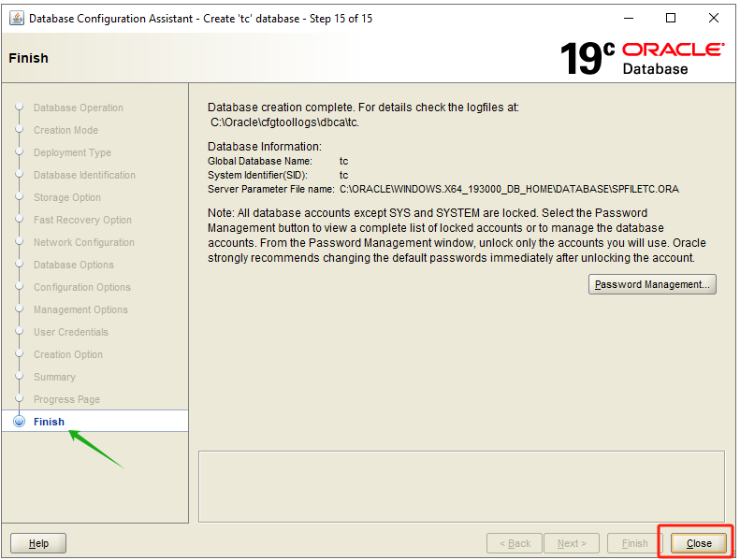Select the Progress Page step
This screenshot has height=560, width=740.
[66, 399]
